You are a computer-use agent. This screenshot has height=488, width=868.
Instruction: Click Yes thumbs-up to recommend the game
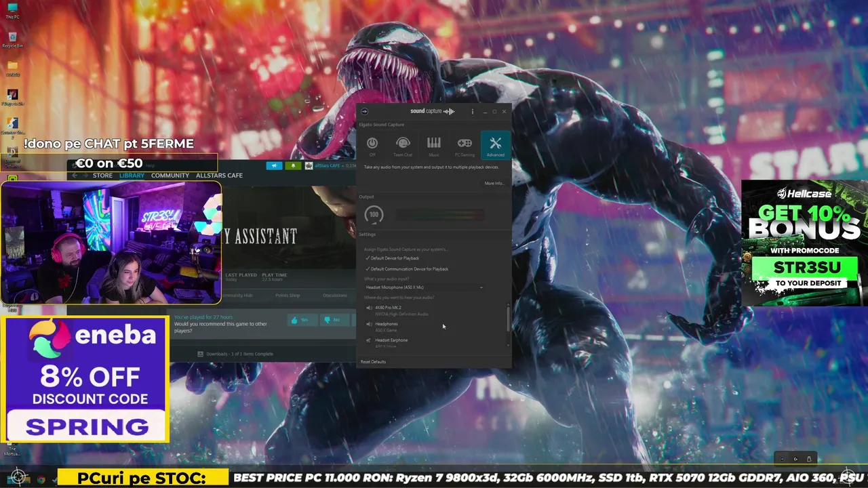tap(303, 320)
